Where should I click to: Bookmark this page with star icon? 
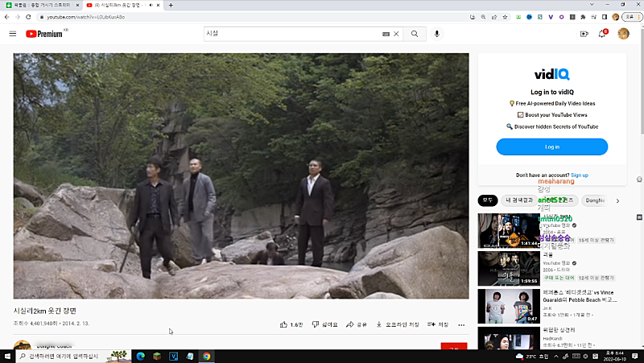505,17
